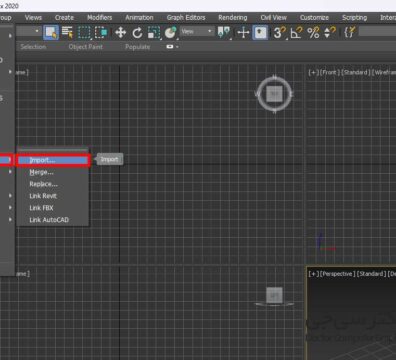Switch to the Object Paint ribbon tab
396x360 pixels.
click(x=86, y=47)
